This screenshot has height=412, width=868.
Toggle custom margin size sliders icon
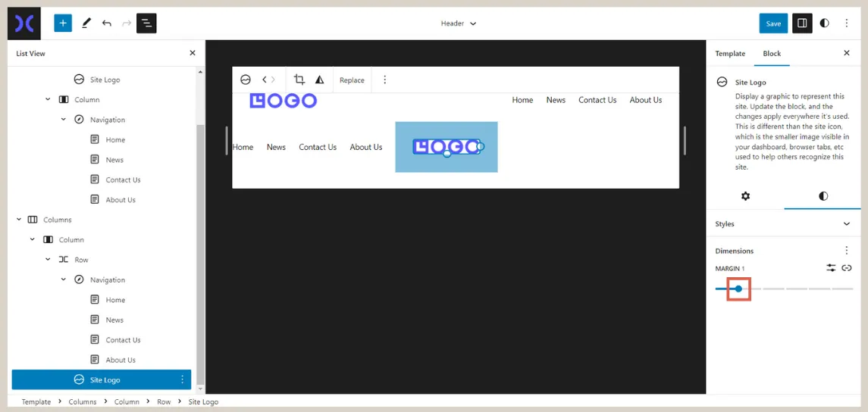click(831, 267)
